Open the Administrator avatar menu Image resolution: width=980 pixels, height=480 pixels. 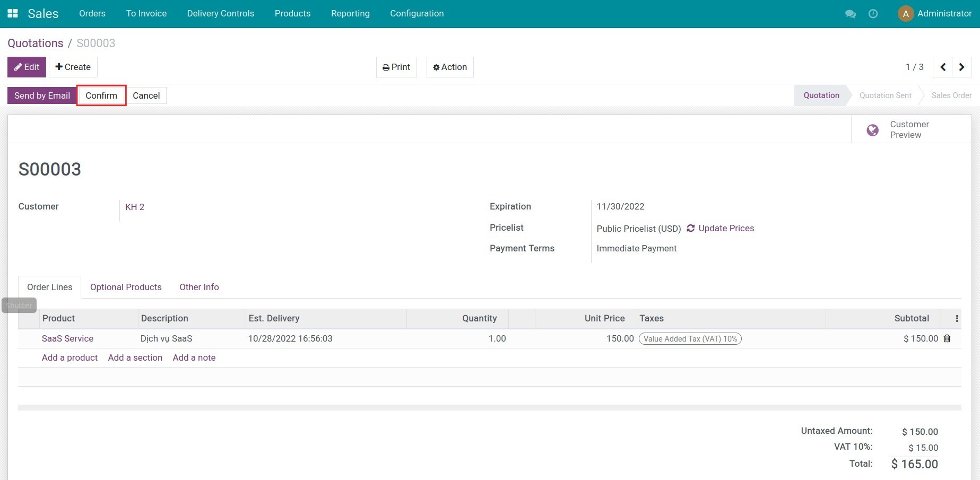pos(906,13)
